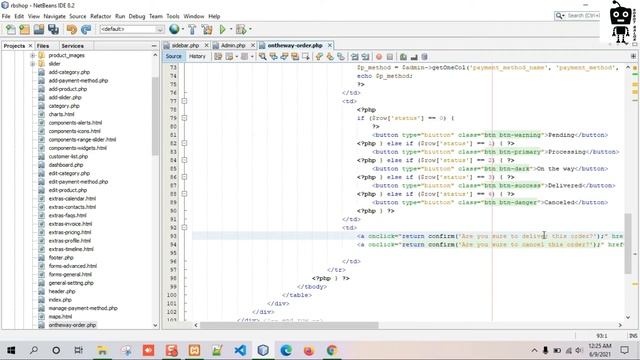Image resolution: width=640 pixels, height=360 pixels.
Task: Collapse the code fold at line 82
Action: pos(184,143)
